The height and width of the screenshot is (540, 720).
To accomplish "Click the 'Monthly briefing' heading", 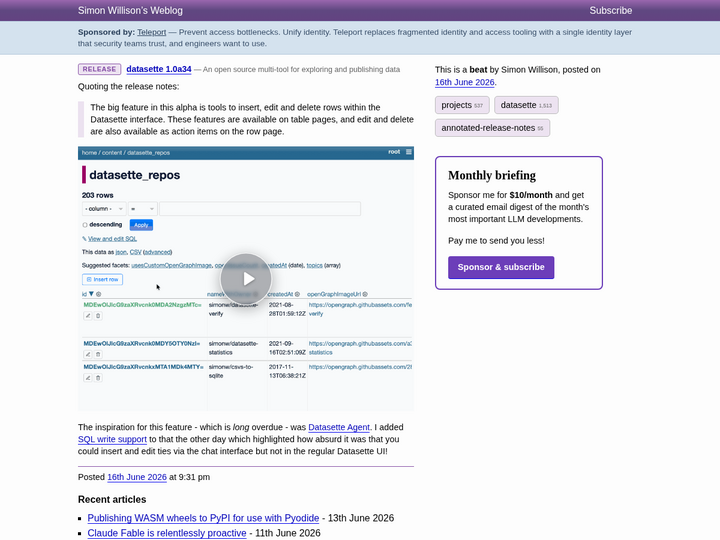I will point(492,175).
